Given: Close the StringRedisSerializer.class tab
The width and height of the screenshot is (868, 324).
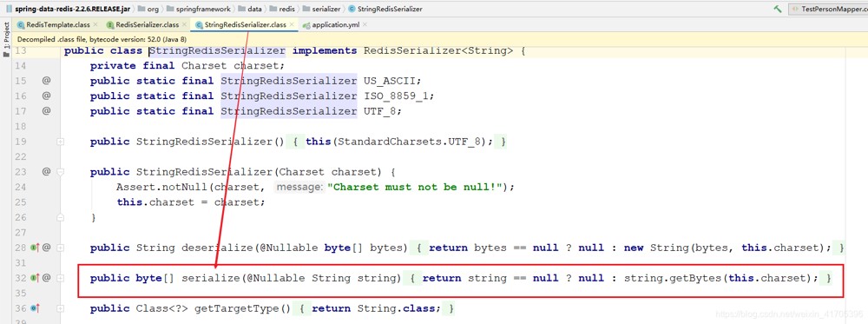Looking at the screenshot, I should (292, 25).
